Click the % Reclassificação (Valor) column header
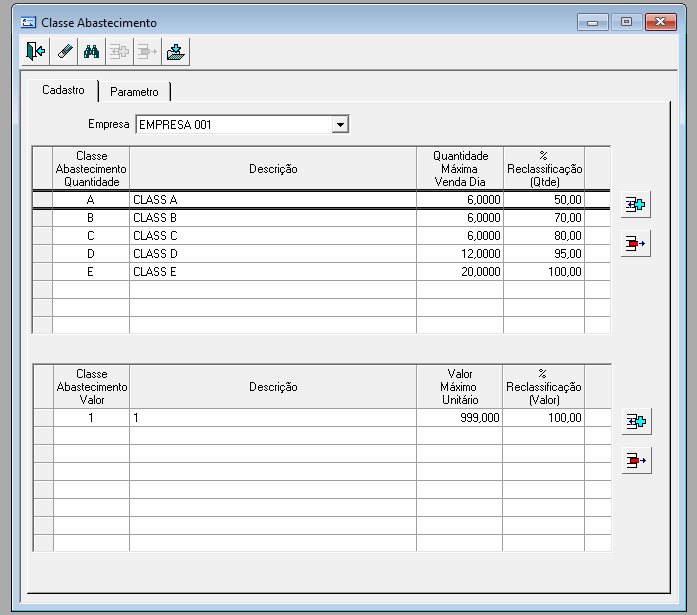This screenshot has height=615, width=697. (x=544, y=387)
